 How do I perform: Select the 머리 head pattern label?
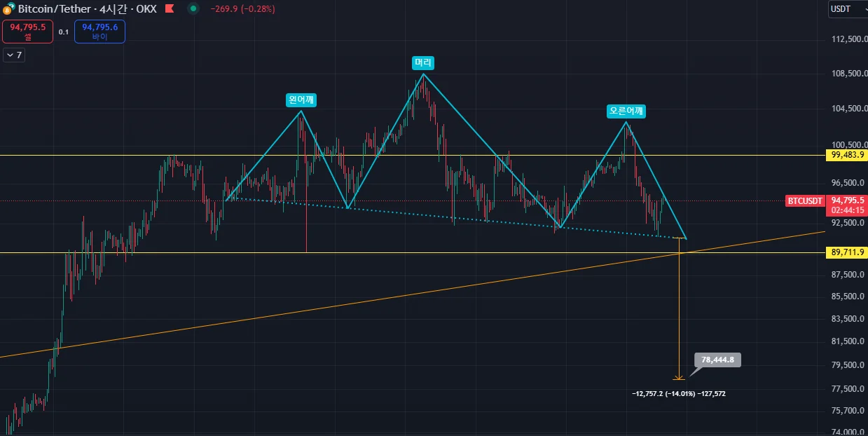424,63
